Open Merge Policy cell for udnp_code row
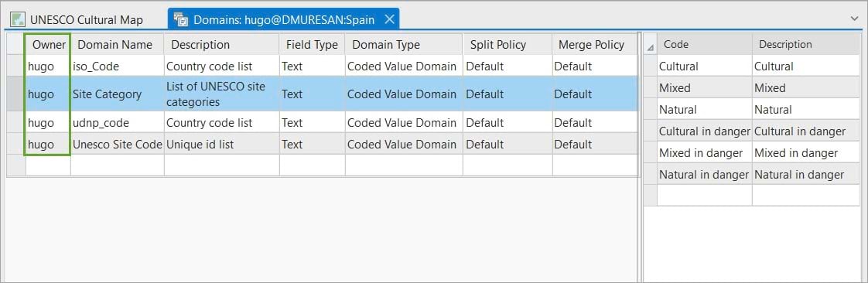This screenshot has width=868, height=283. pyautogui.click(x=595, y=122)
